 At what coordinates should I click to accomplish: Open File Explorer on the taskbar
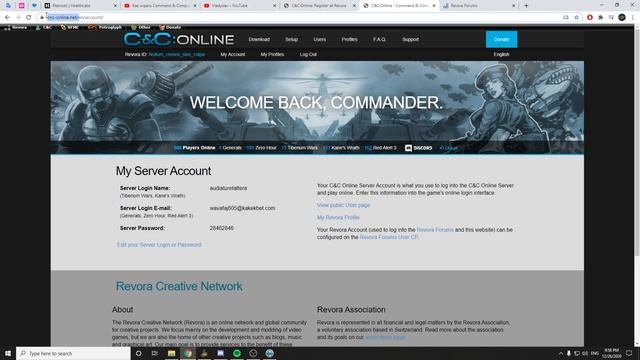coord(171,353)
